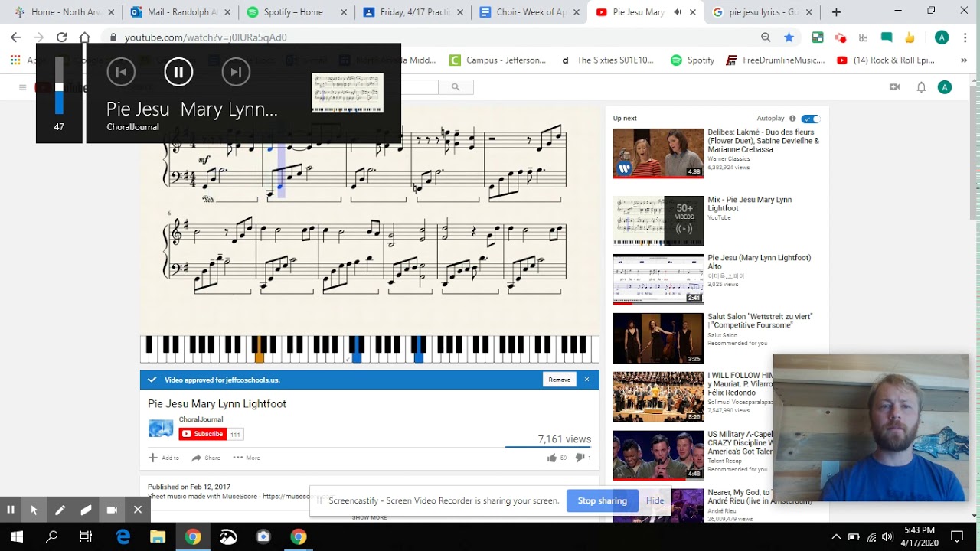Open the Spotify bookmark
Viewport: 980px width, 551px height.
(x=692, y=60)
